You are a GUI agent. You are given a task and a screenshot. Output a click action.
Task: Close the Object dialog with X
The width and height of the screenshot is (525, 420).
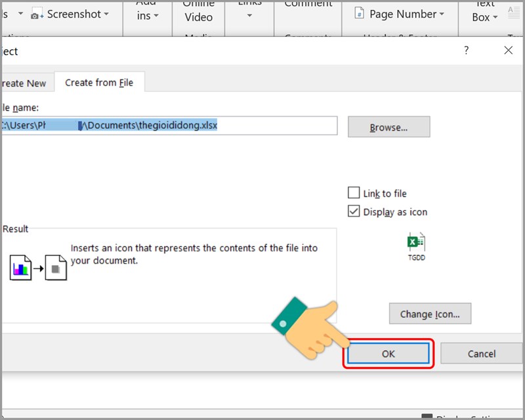tap(508, 51)
